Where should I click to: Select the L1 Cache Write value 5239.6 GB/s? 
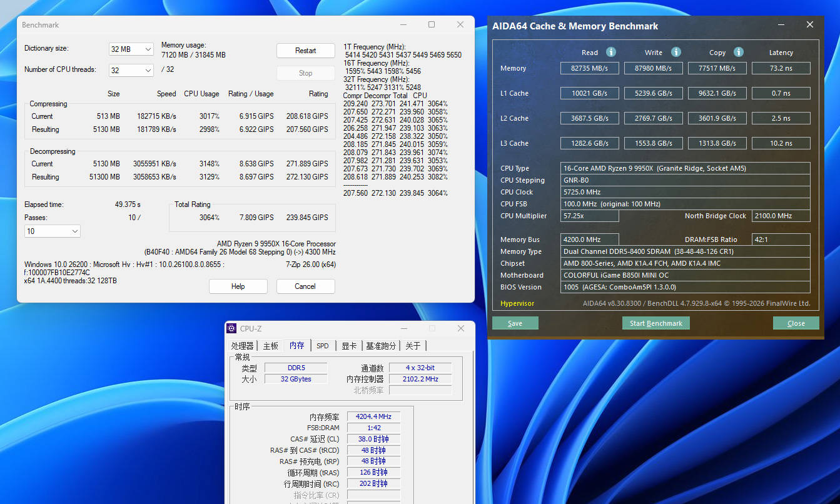(x=654, y=93)
